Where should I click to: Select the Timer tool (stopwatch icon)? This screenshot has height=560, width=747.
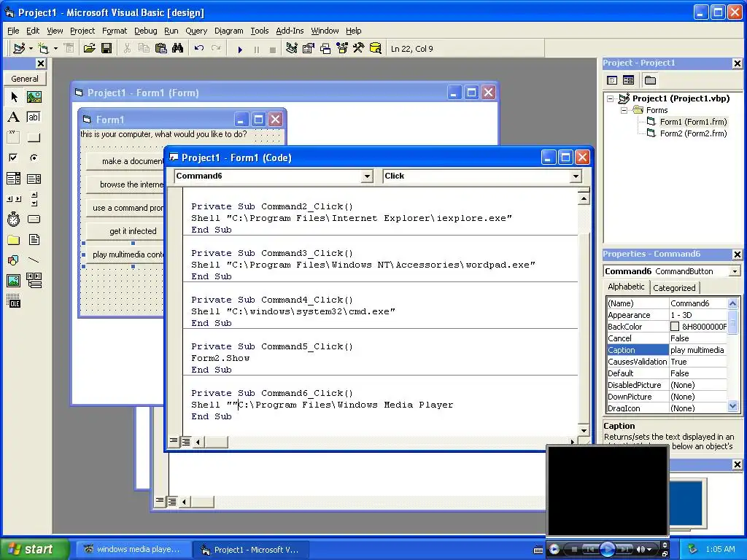14,219
